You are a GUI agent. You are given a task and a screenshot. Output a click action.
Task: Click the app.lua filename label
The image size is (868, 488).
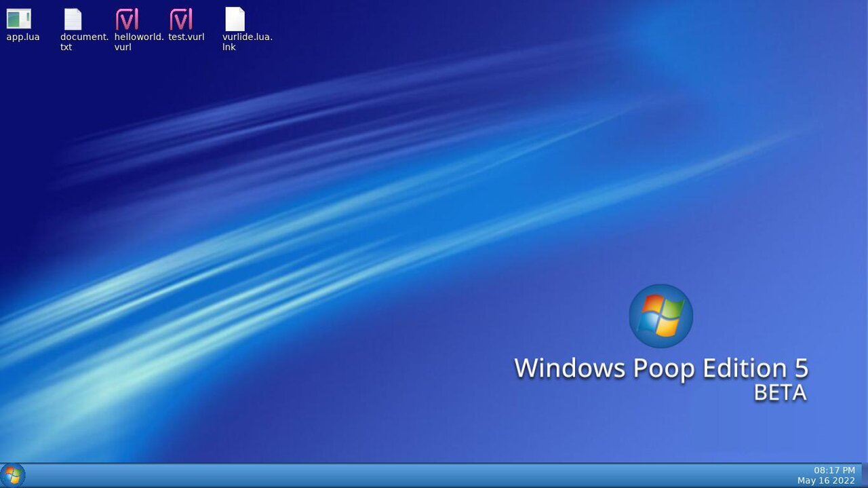[x=23, y=37]
